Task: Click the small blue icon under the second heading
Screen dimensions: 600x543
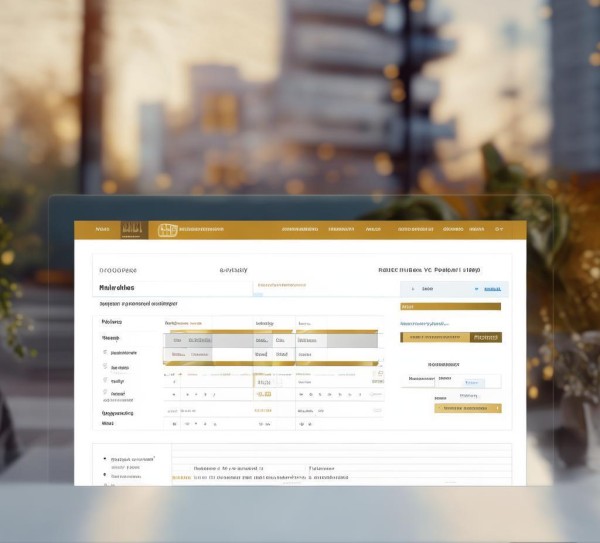Action: (x=258, y=295)
